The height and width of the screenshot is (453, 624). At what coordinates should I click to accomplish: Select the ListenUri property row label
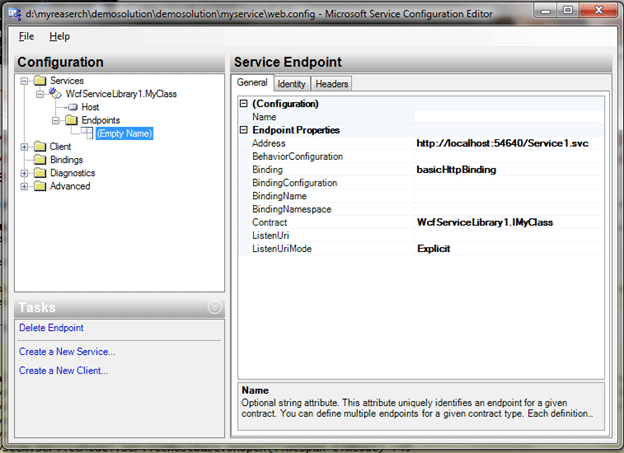tap(271, 235)
